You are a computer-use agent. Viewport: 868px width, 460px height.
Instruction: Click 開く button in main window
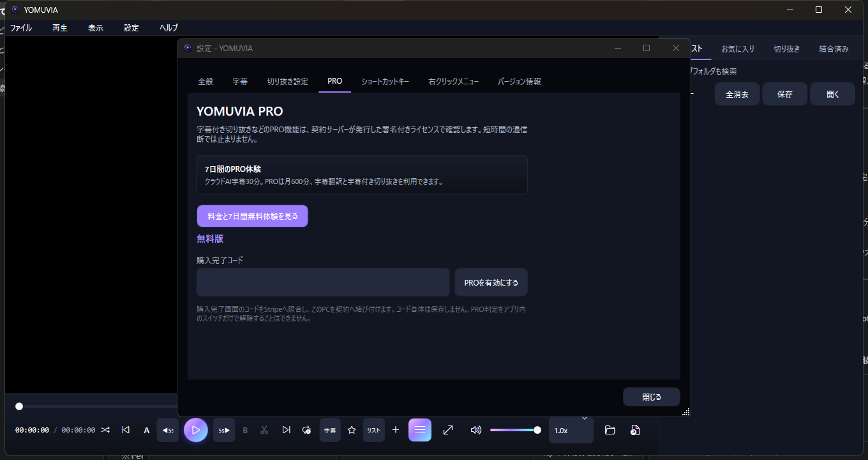(x=833, y=94)
